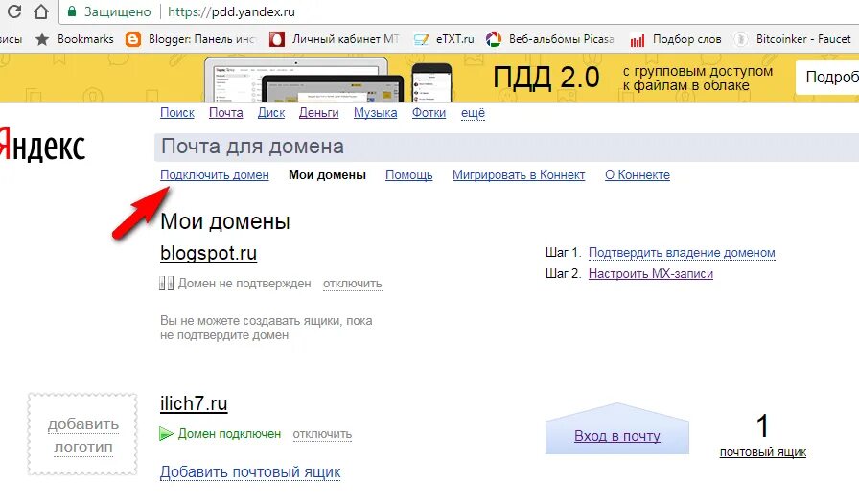This screenshot has width=859, height=504.
Task: Click the address bar URL pdd.yandex.ru
Action: [x=231, y=12]
